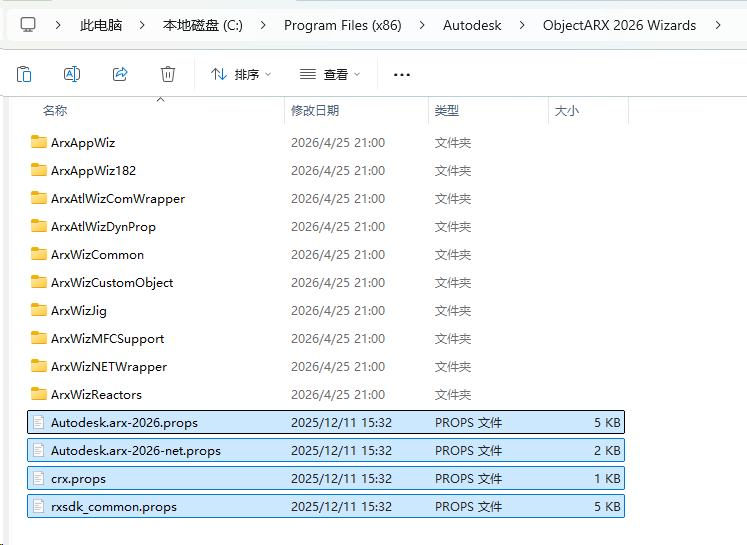The height and width of the screenshot is (545, 747).
Task: Click the ArxAppWiz182 folder name
Action: (93, 171)
